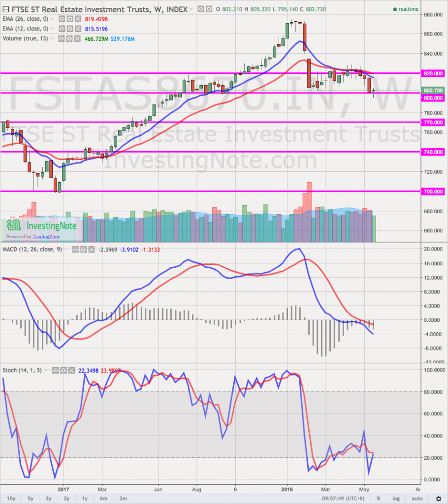Open settings for main FTSE symbol
The height and width of the screenshot is (504, 448).
point(211,9)
